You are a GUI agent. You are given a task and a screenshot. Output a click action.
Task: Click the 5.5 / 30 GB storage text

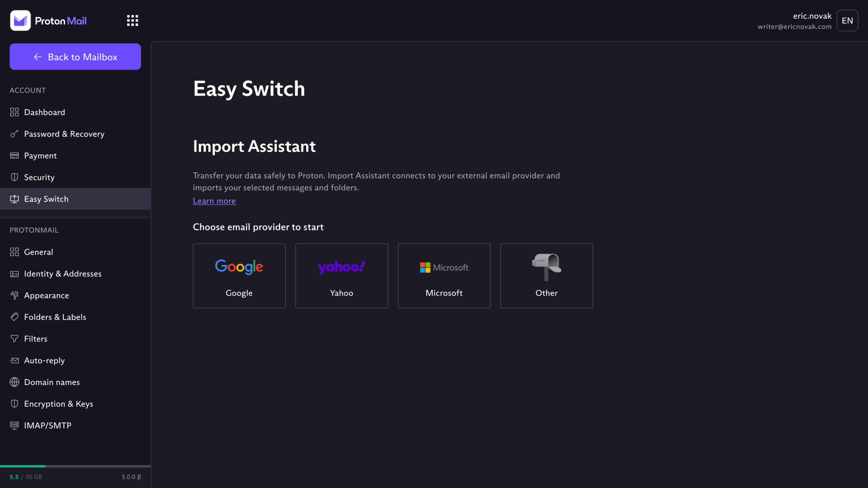tap(26, 477)
